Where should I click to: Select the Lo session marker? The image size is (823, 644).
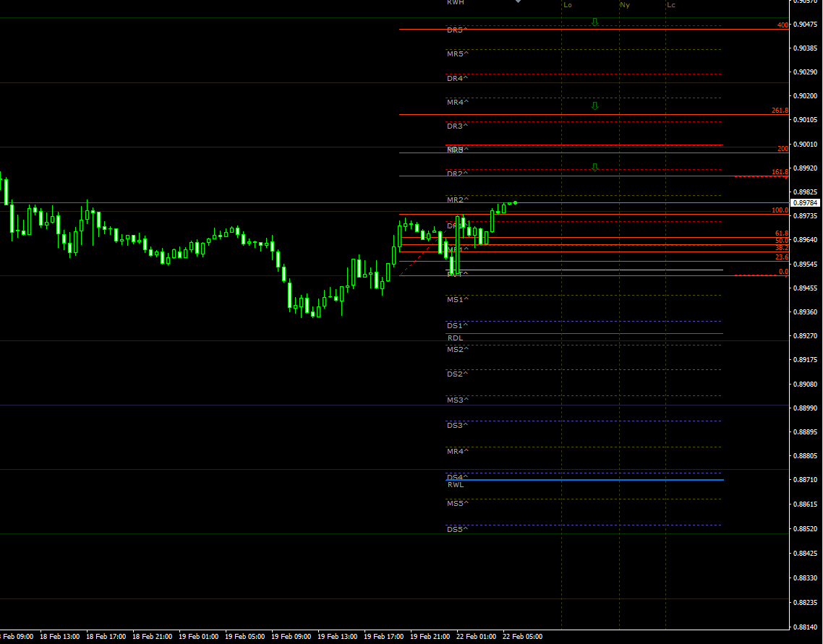click(x=567, y=5)
